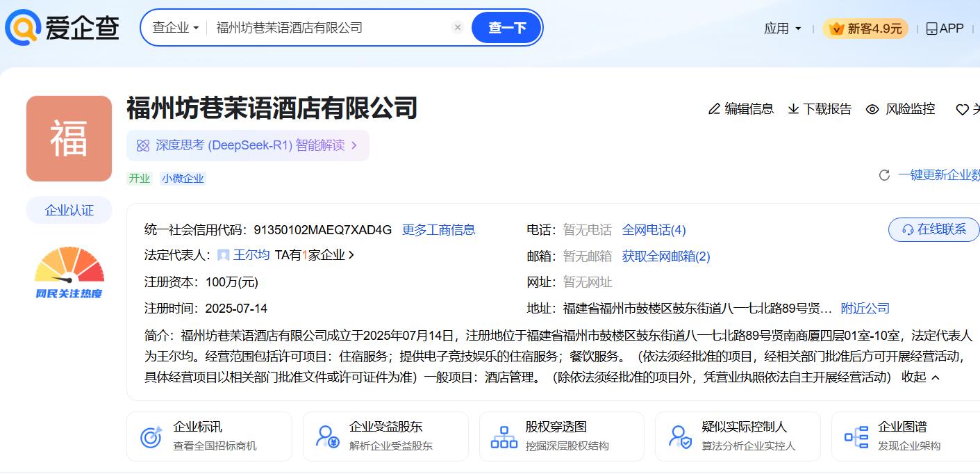
Task: Click the refresh icon to update company data
Action: 884,175
